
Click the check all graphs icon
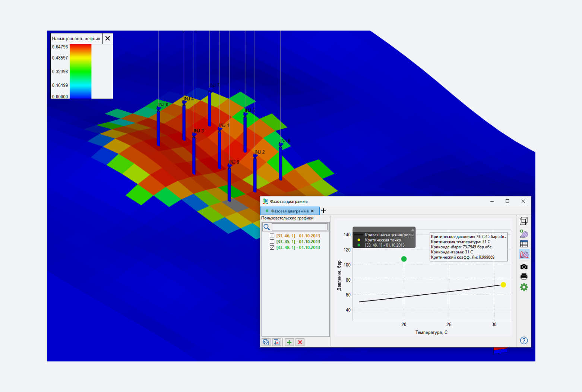[x=266, y=342]
